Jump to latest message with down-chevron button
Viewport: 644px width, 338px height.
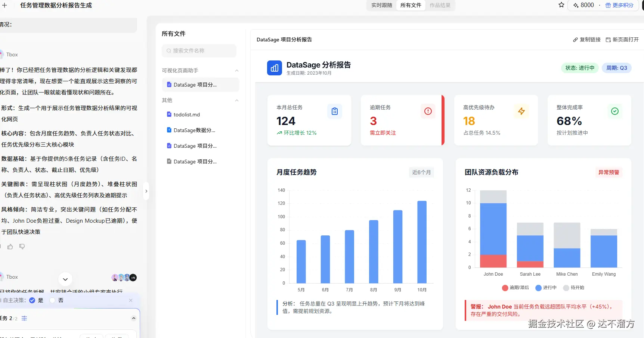click(x=65, y=279)
